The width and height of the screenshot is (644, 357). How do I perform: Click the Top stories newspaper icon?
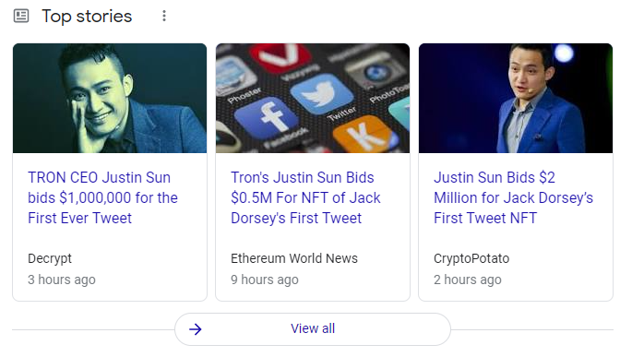[21, 16]
